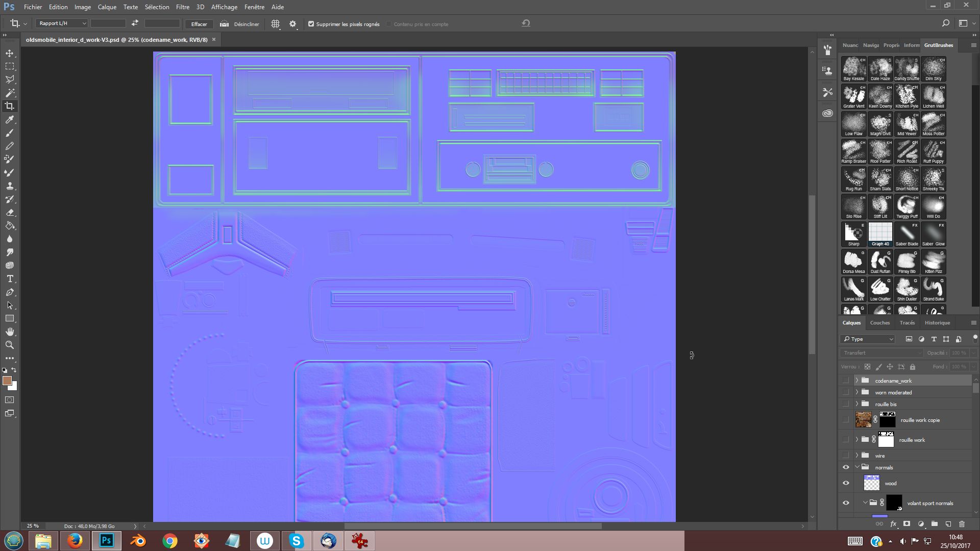Select the Eraser tool

click(x=10, y=212)
